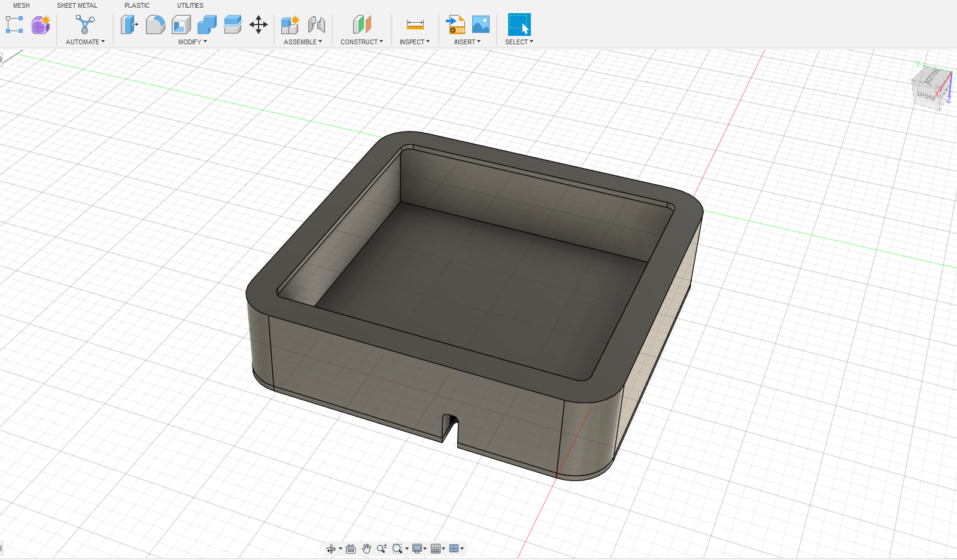This screenshot has height=560, width=957.
Task: Open the MODIFY dropdown menu
Action: [x=192, y=42]
